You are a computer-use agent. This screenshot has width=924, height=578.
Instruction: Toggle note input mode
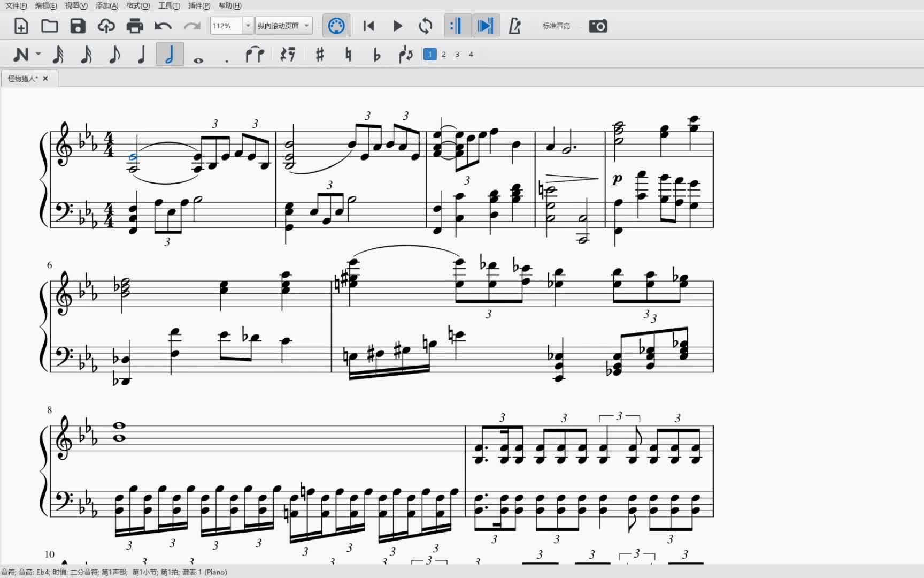21,54
